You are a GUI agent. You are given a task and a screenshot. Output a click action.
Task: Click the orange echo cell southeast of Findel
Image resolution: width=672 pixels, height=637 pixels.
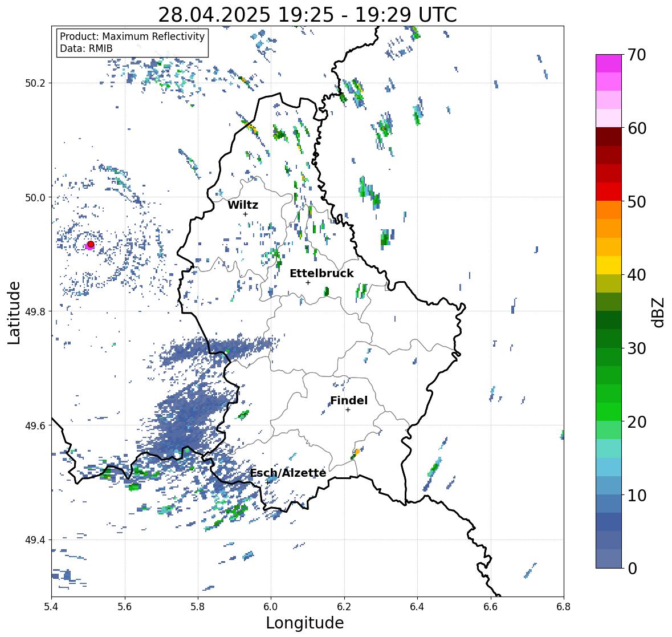(357, 452)
